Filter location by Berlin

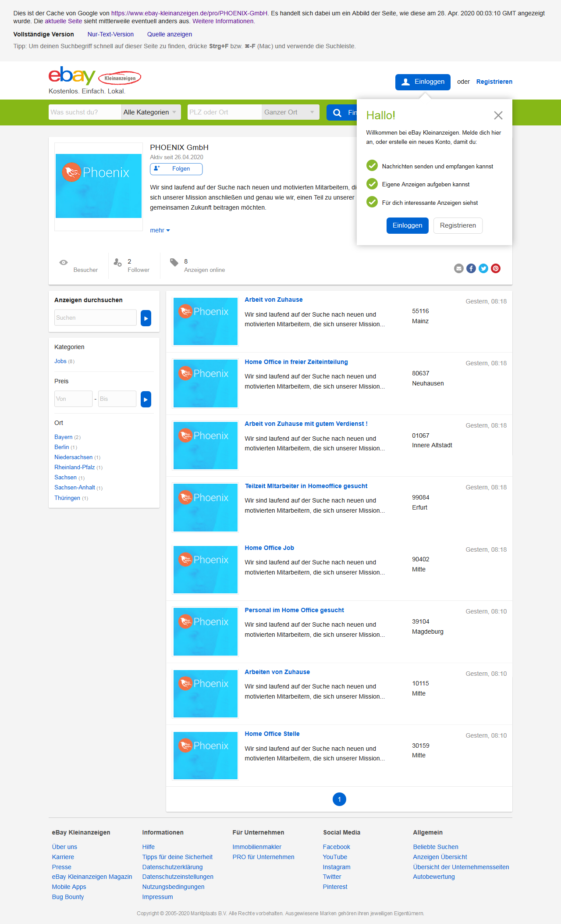click(62, 447)
